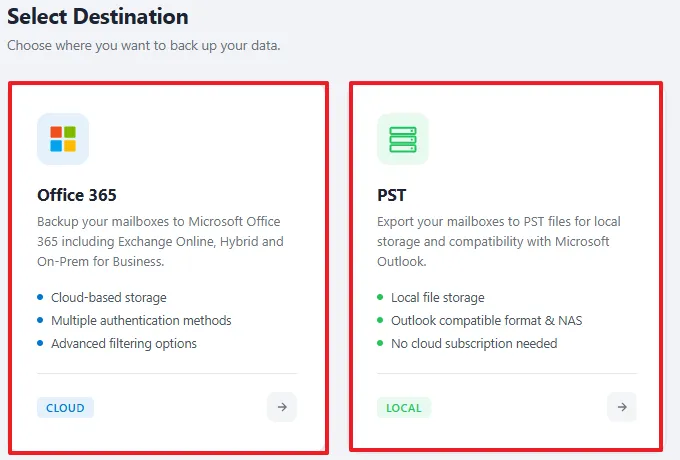This screenshot has width=680, height=460.
Task: Click 'Choose where you want to back up your data.'
Action: coord(144,46)
